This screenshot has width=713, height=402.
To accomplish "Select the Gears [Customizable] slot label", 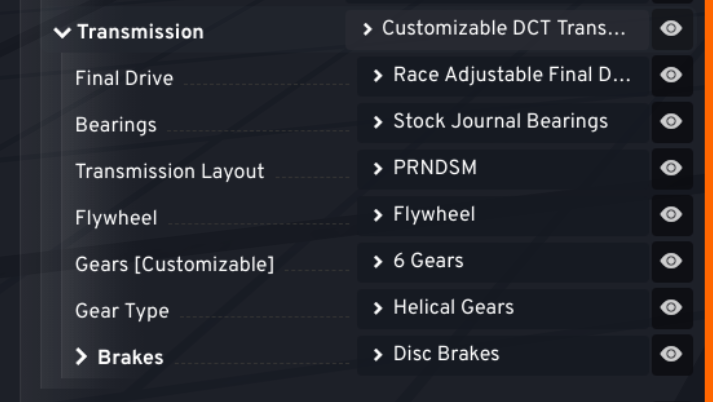I will coord(175,264).
